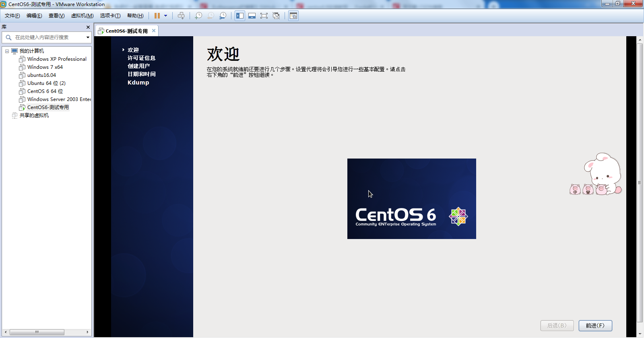Click the 我的计算机 computer icon
Screen dimensions: 644x338
point(14,51)
